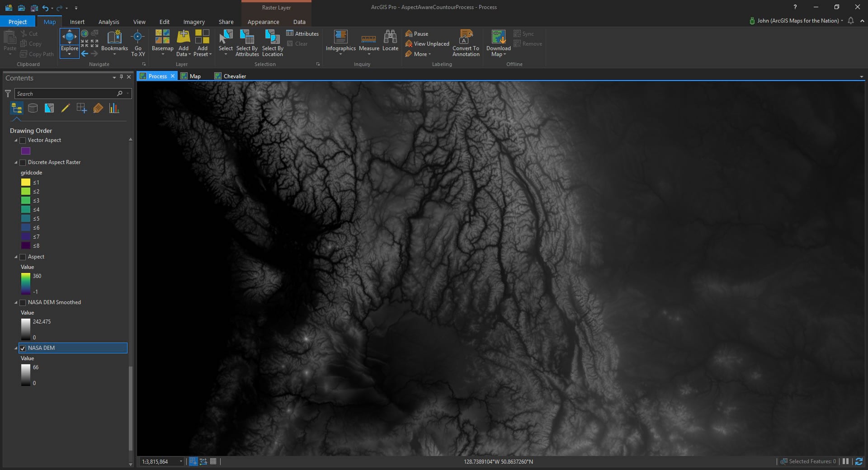The width and height of the screenshot is (868, 470).
Task: Click the Infographics icon
Action: click(x=340, y=38)
